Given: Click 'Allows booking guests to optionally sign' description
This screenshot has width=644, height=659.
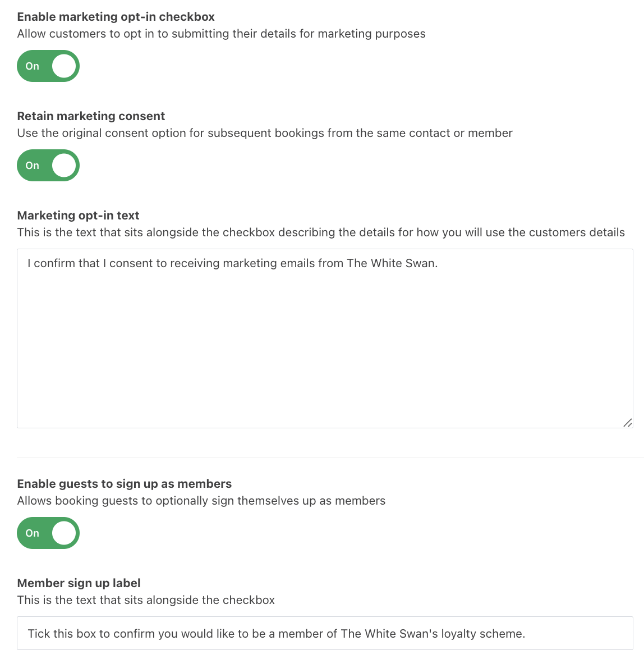Looking at the screenshot, I should (x=201, y=501).
